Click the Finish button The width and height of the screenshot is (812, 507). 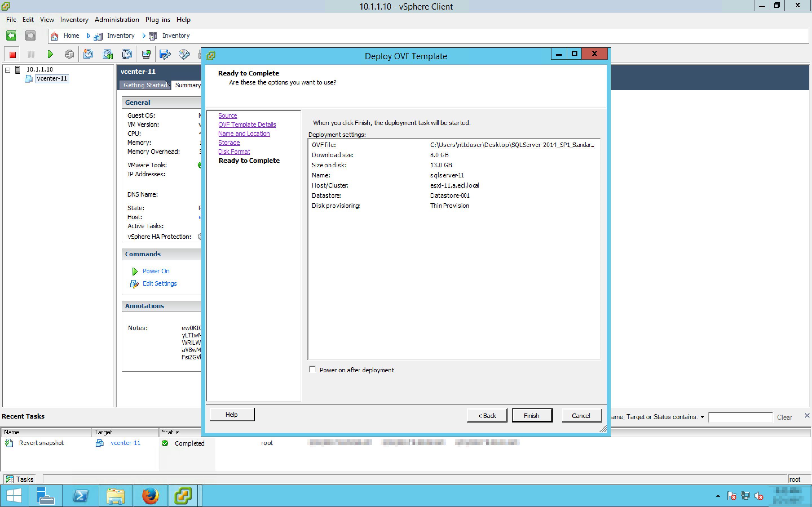(x=531, y=415)
